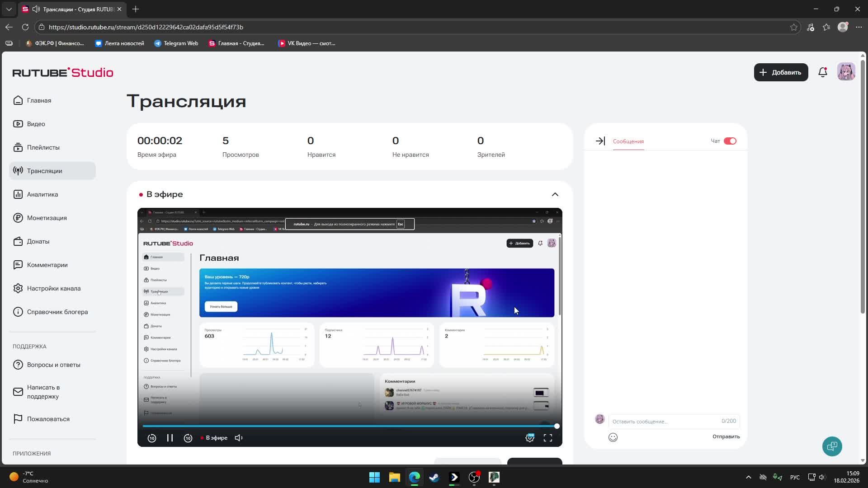This screenshot has height=488, width=868.
Task: Switch to the Сообщения tab
Action: pos(627,141)
